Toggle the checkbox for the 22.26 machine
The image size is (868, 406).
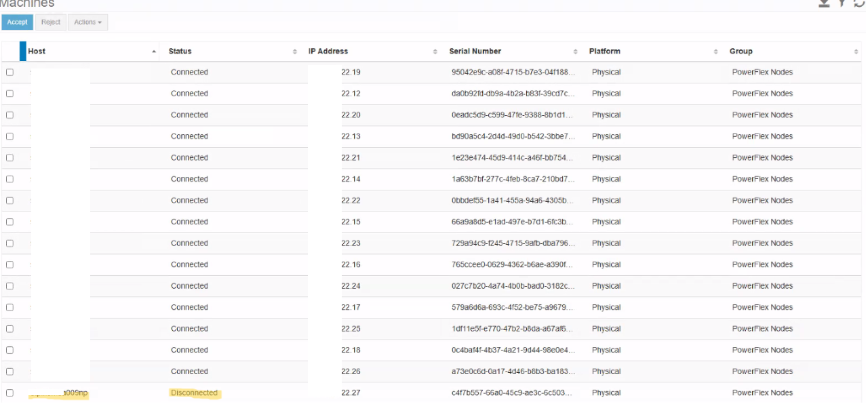(9, 371)
